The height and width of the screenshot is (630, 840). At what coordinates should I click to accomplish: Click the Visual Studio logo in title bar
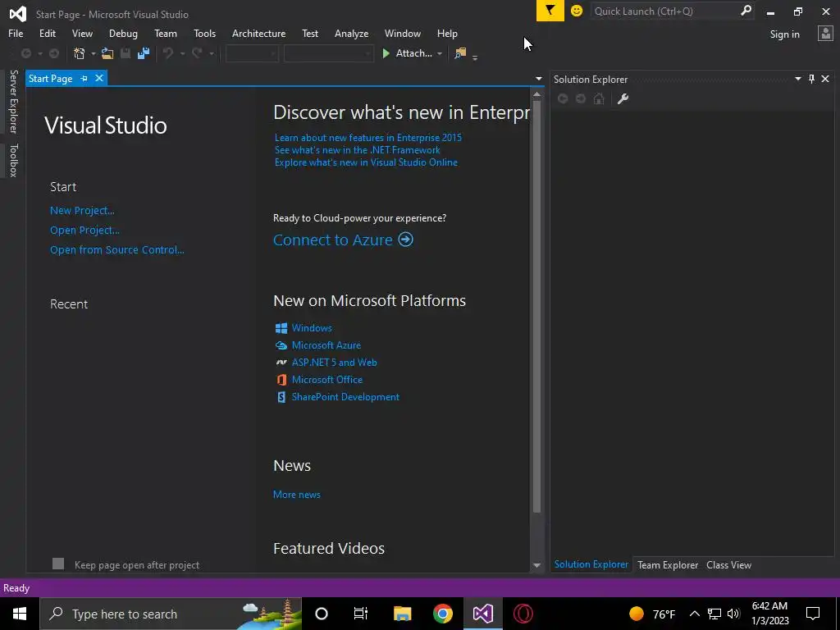pos(18,14)
